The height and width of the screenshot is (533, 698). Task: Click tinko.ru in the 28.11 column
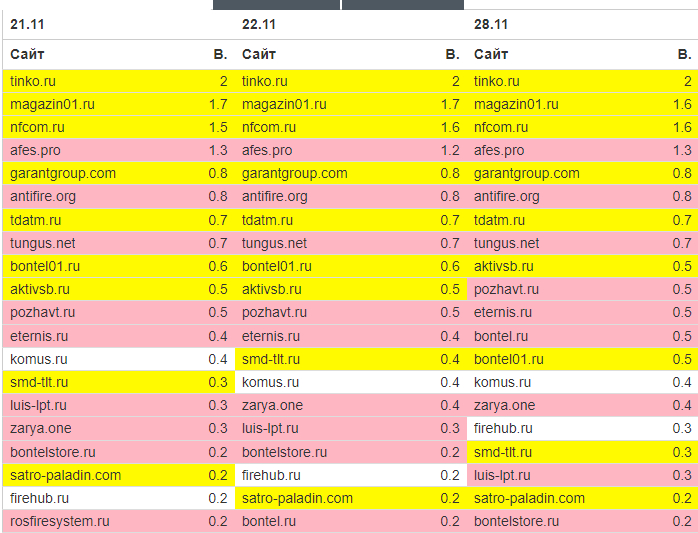pos(497,81)
